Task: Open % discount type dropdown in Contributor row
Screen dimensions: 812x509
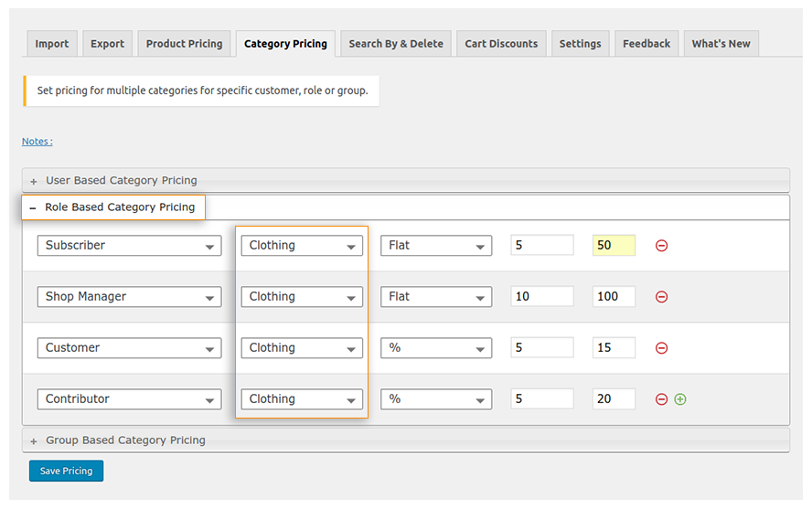Action: coord(436,399)
